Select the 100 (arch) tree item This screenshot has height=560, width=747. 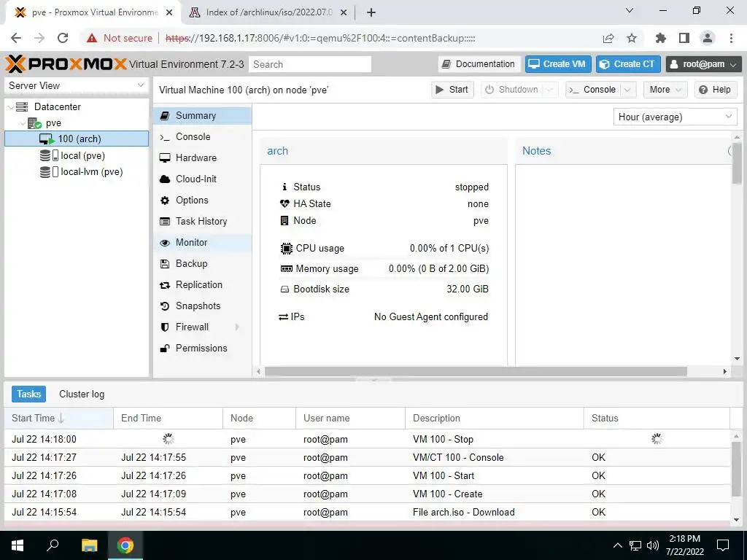(x=77, y=139)
